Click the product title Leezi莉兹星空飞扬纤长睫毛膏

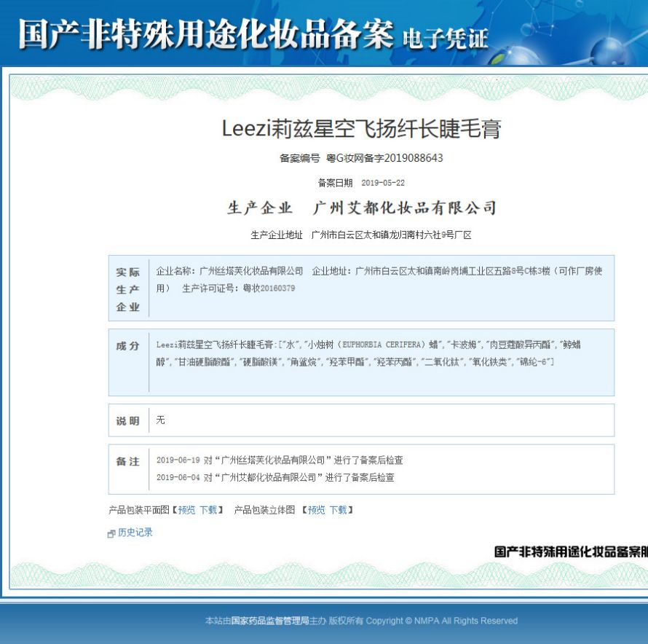pos(361,129)
